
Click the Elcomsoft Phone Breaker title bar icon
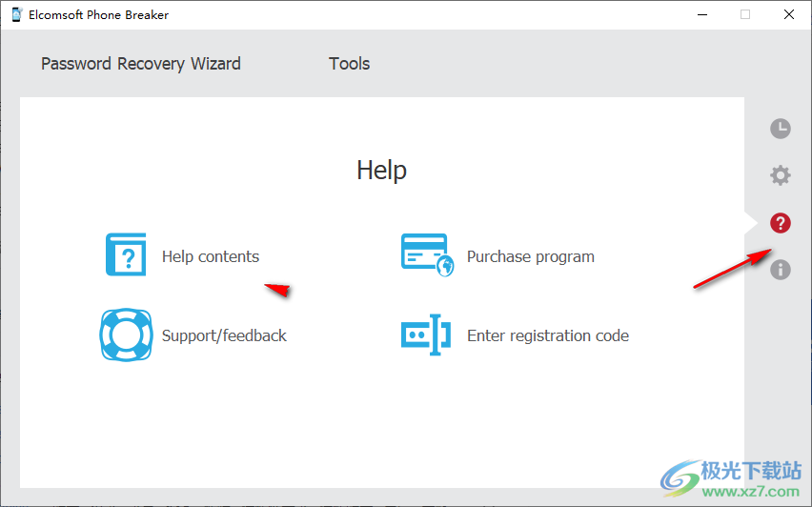[x=16, y=14]
